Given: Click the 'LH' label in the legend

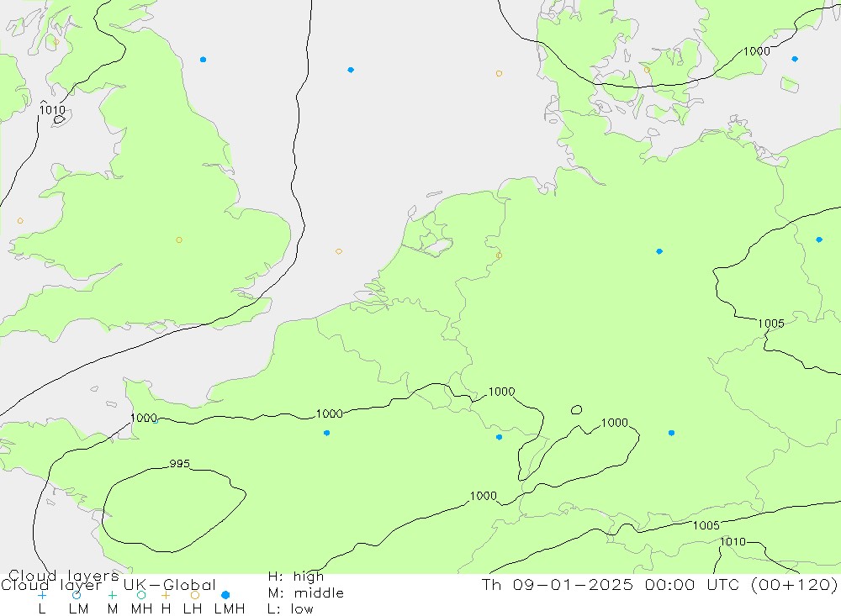Looking at the screenshot, I should [x=192, y=609].
